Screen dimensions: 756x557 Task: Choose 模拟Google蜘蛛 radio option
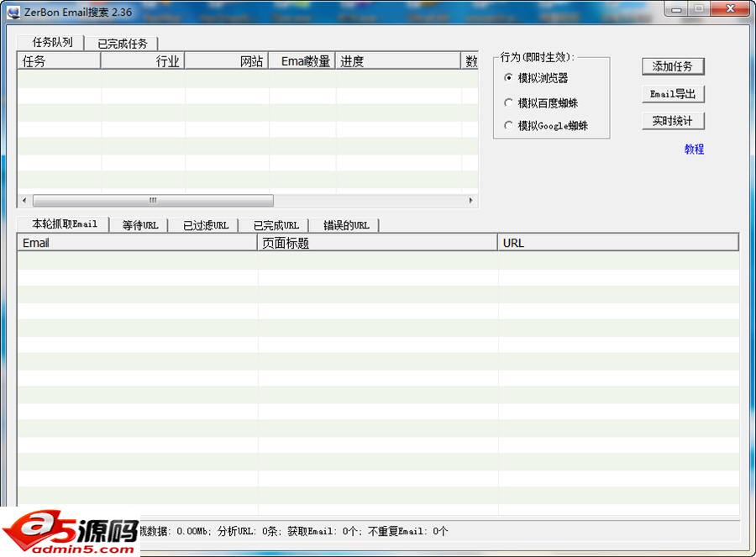(x=545, y=126)
